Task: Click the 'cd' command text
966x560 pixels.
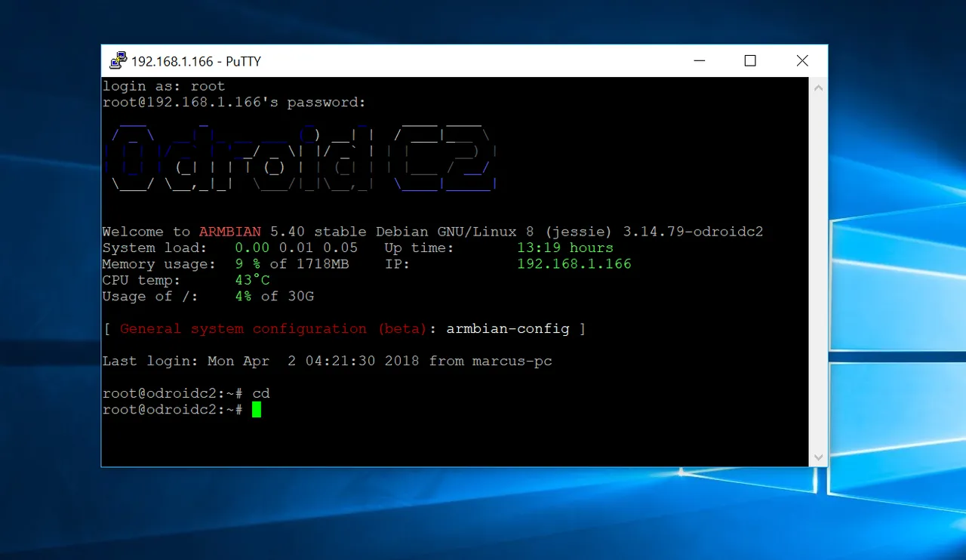Action: (261, 393)
